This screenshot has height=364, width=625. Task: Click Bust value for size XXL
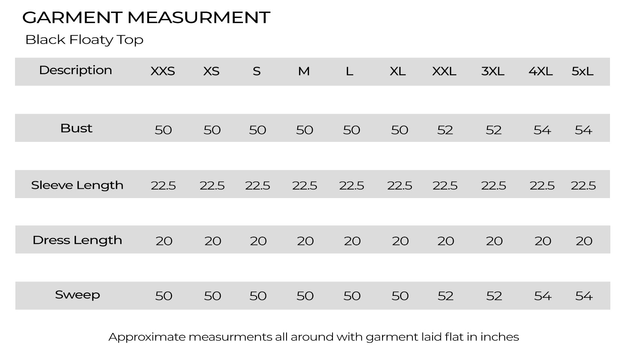pos(445,130)
